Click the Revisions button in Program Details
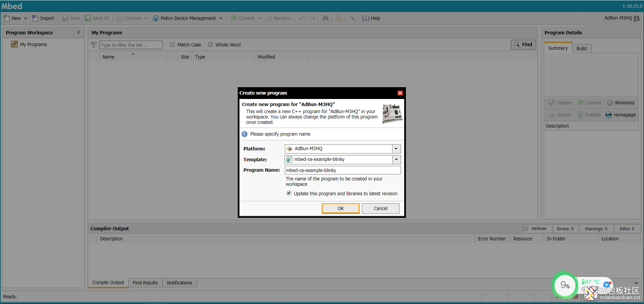Viewport: 644px width, 304px height. [x=621, y=103]
